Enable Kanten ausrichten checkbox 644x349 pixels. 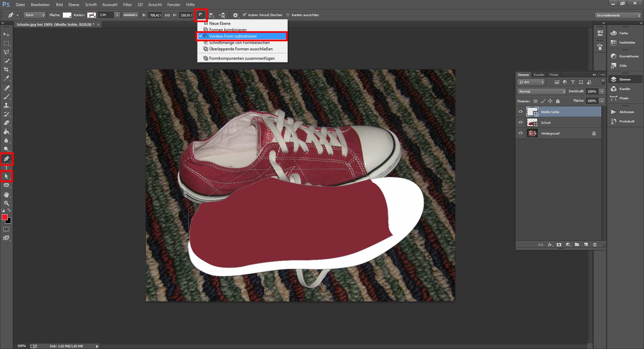coord(288,15)
